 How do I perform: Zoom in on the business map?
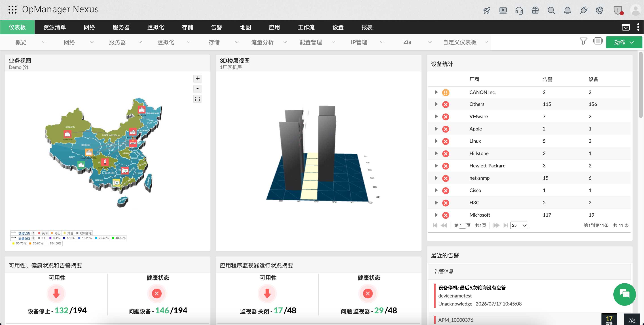(x=197, y=79)
